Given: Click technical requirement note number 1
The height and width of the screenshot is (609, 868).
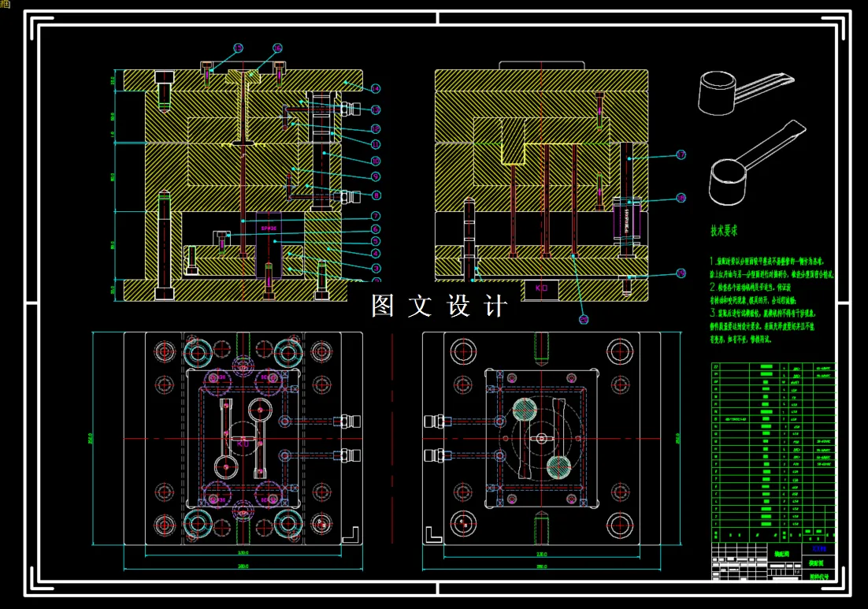Looking at the screenshot, I should pyautogui.click(x=772, y=267).
